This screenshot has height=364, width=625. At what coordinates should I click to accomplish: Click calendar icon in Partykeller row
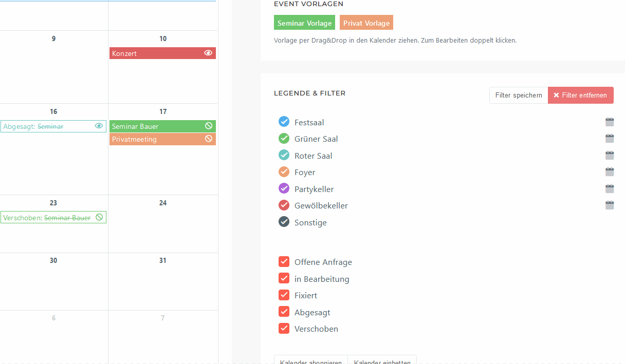point(610,188)
